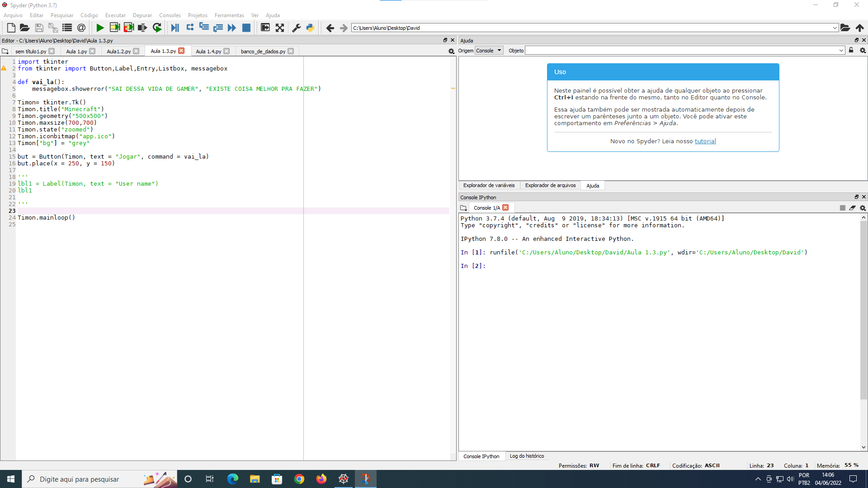Switch to banco_de_dados.py tab

263,52
